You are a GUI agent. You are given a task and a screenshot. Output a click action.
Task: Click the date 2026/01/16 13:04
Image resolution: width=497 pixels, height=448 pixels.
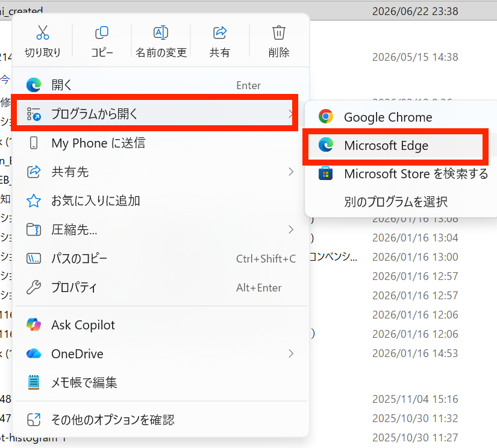pos(415,238)
